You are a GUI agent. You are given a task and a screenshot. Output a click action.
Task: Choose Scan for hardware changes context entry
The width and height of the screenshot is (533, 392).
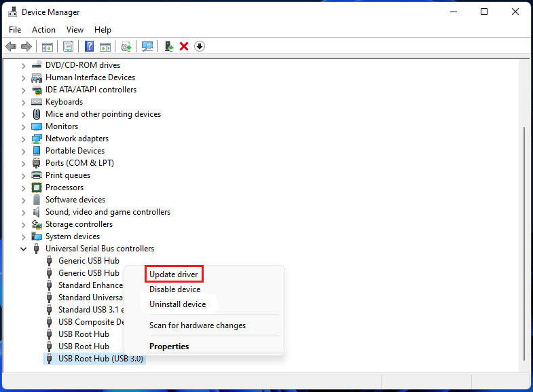pyautogui.click(x=198, y=325)
